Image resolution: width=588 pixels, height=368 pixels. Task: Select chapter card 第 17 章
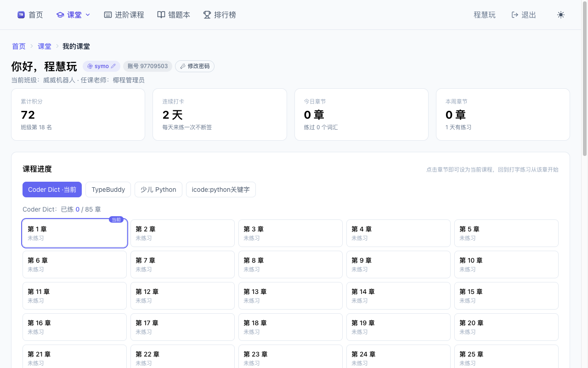pyautogui.click(x=182, y=327)
